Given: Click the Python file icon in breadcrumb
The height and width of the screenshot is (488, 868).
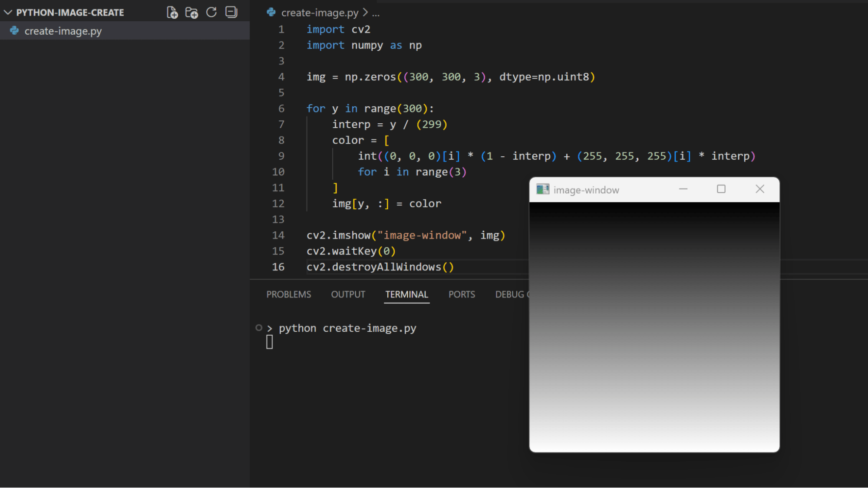Looking at the screenshot, I should pyautogui.click(x=271, y=13).
